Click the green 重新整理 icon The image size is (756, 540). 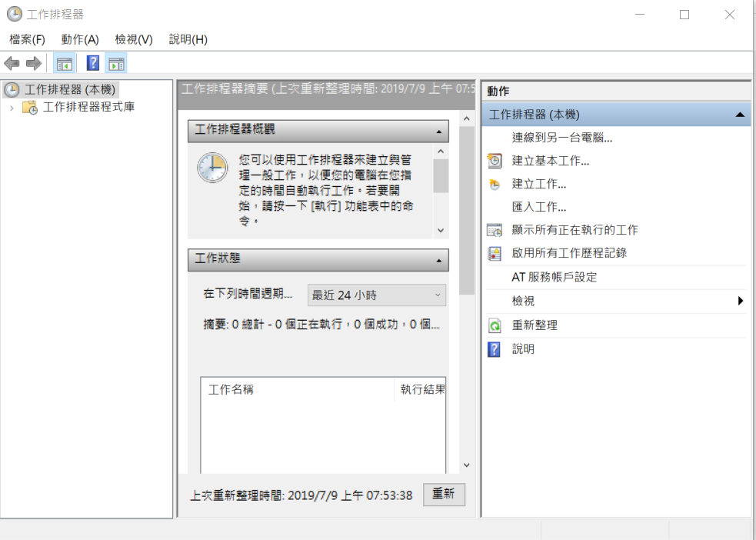(495, 325)
